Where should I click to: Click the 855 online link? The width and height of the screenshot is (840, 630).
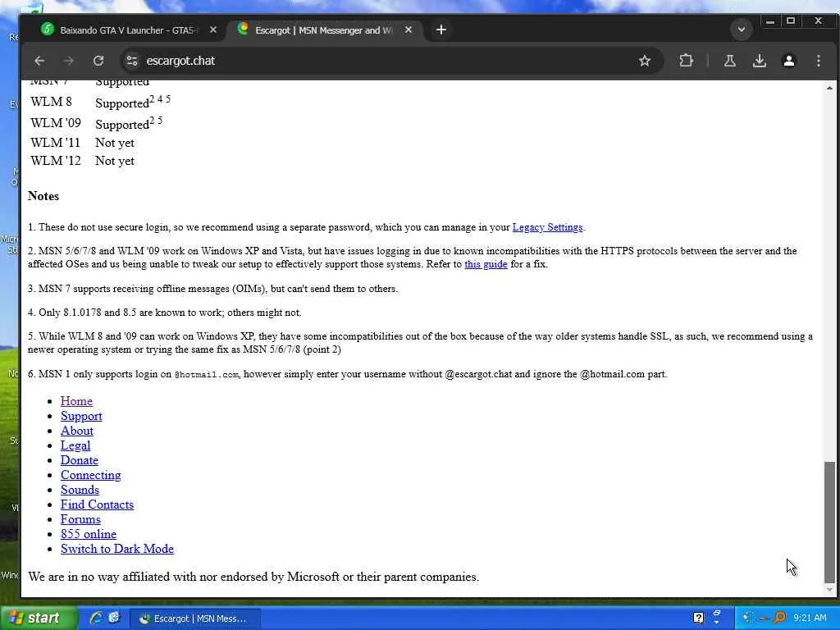pyautogui.click(x=89, y=534)
